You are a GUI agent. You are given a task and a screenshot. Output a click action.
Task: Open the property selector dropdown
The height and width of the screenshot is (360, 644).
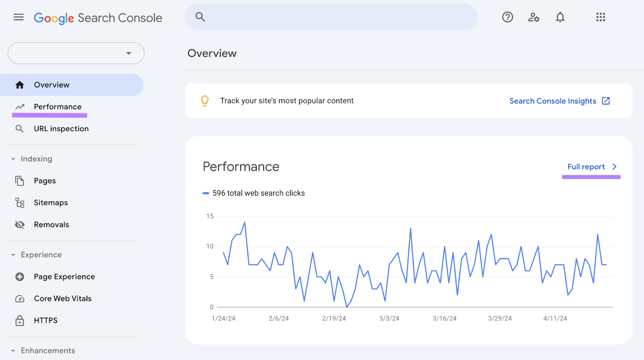76,53
